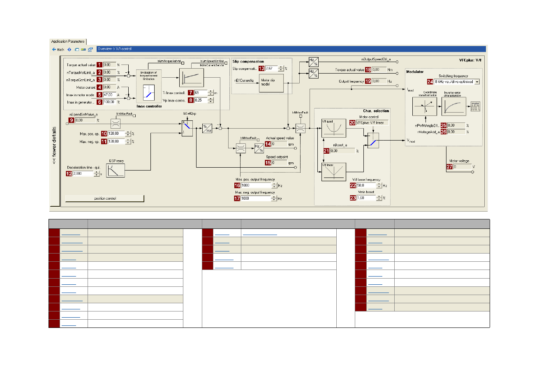Click the limiter block after nSpeedSetValue_a

[x=116, y=123]
